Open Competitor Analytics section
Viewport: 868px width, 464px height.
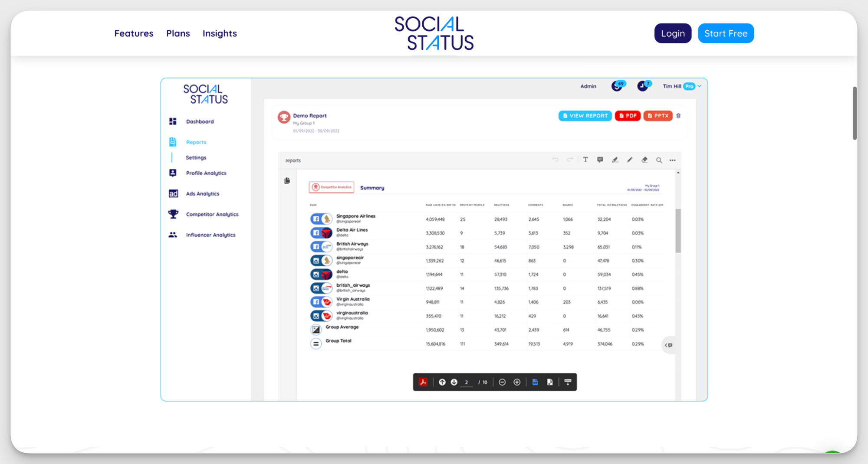pyautogui.click(x=212, y=214)
